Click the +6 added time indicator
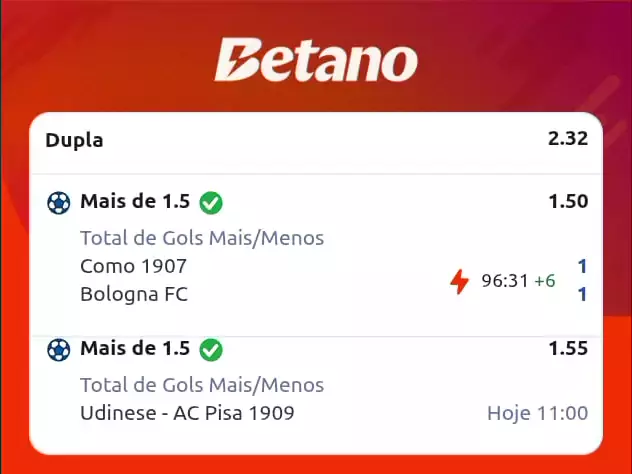The height and width of the screenshot is (474, 632). [544, 281]
